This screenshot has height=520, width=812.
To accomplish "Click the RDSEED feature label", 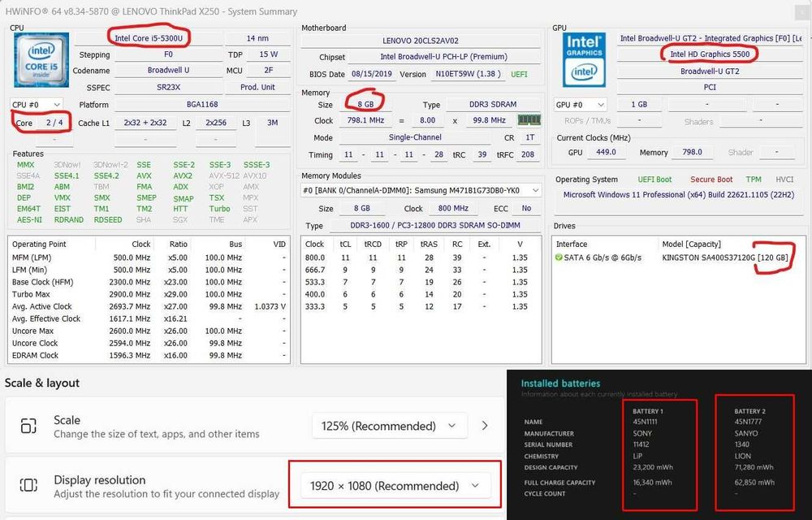I will point(108,219).
